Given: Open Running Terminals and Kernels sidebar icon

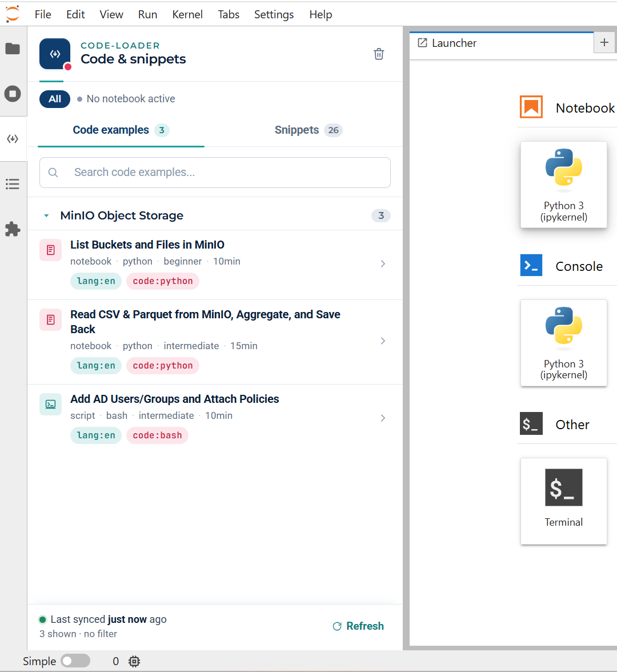Looking at the screenshot, I should [x=13, y=94].
